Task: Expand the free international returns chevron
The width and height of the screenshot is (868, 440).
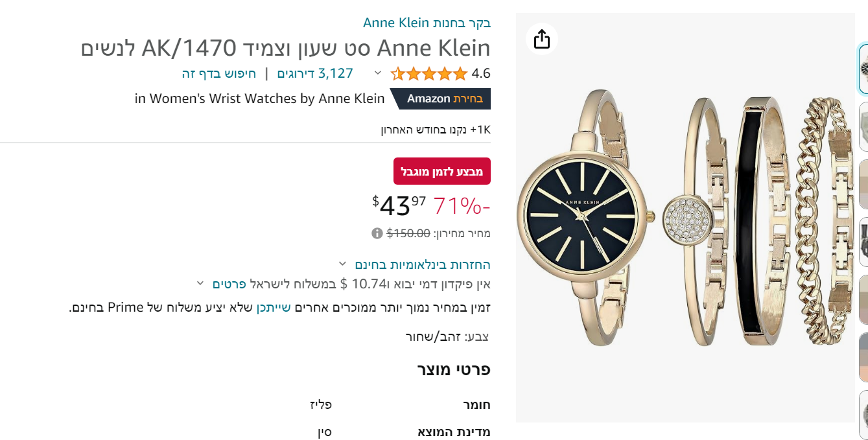Action: tap(342, 264)
